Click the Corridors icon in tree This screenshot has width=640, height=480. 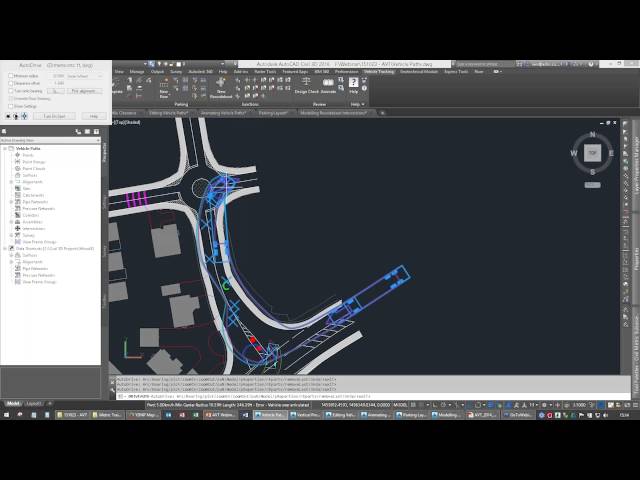point(18,215)
